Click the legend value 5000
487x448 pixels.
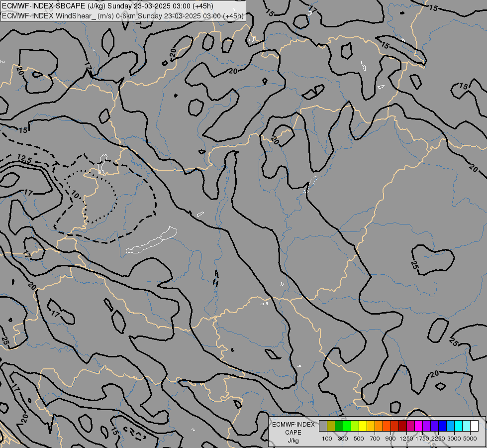tap(470, 439)
